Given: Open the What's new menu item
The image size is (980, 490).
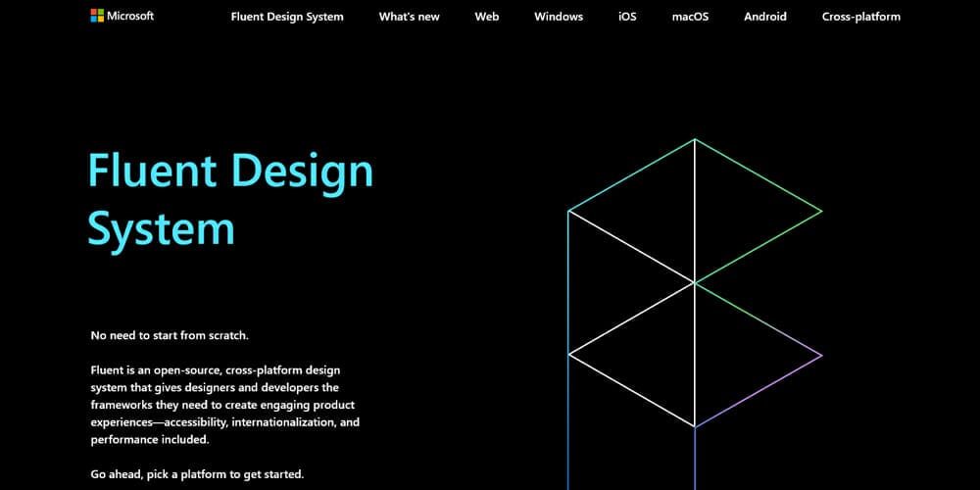Looking at the screenshot, I should pos(409,17).
